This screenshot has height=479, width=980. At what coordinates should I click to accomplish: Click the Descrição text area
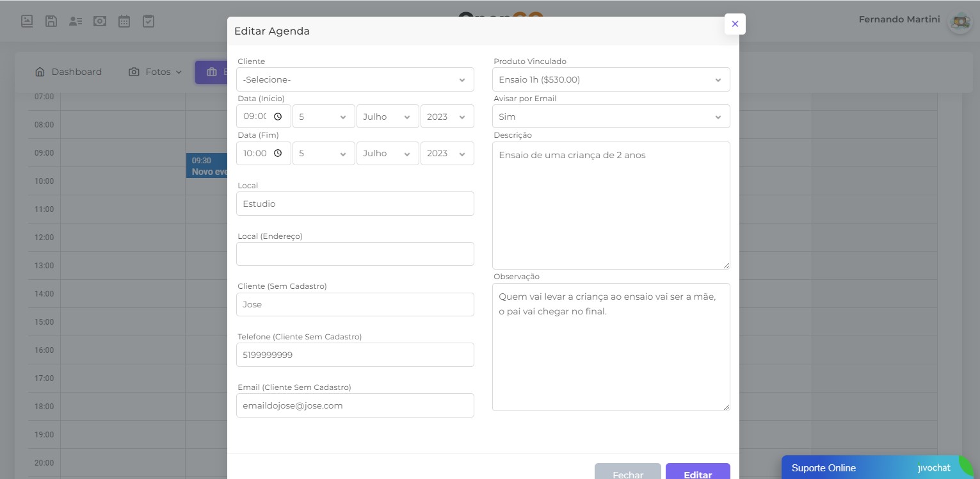click(611, 206)
